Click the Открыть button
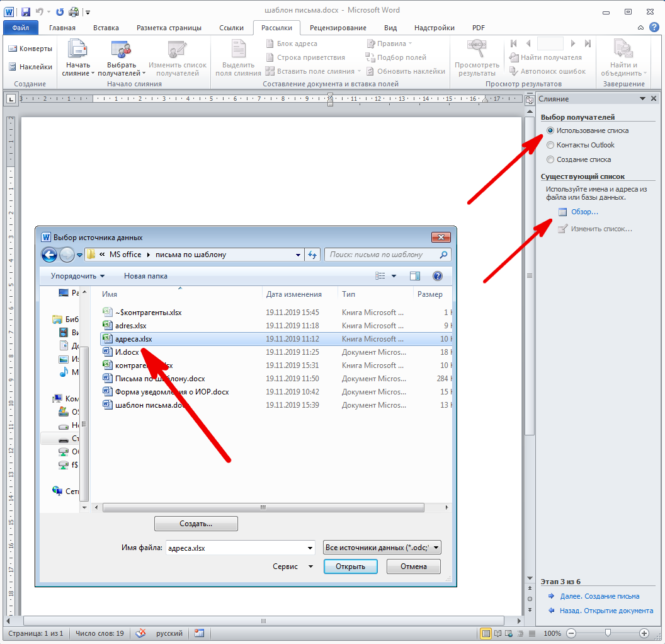 coord(350,566)
